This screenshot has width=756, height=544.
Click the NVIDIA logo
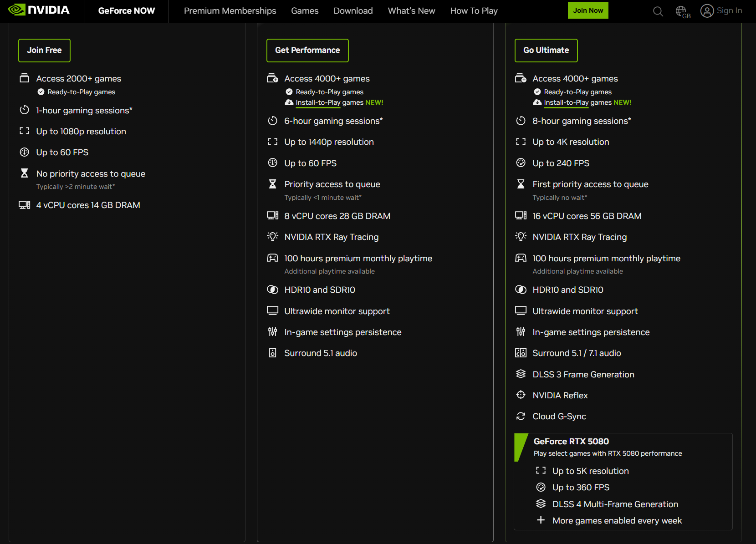39,10
